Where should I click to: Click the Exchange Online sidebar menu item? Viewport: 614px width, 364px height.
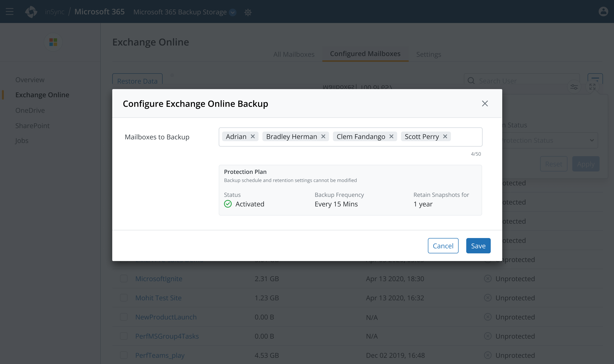point(42,94)
